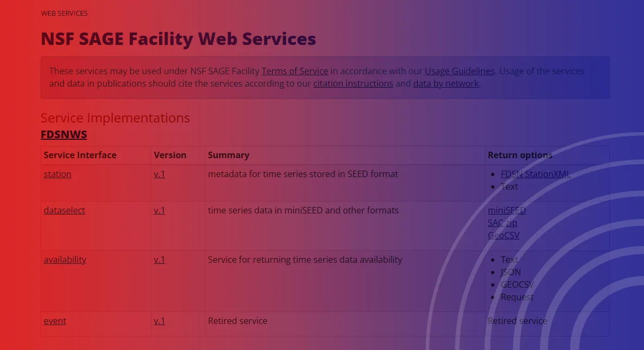The width and height of the screenshot is (644, 350).
Task: Click v.1 in the availability row
Action: 159,260
